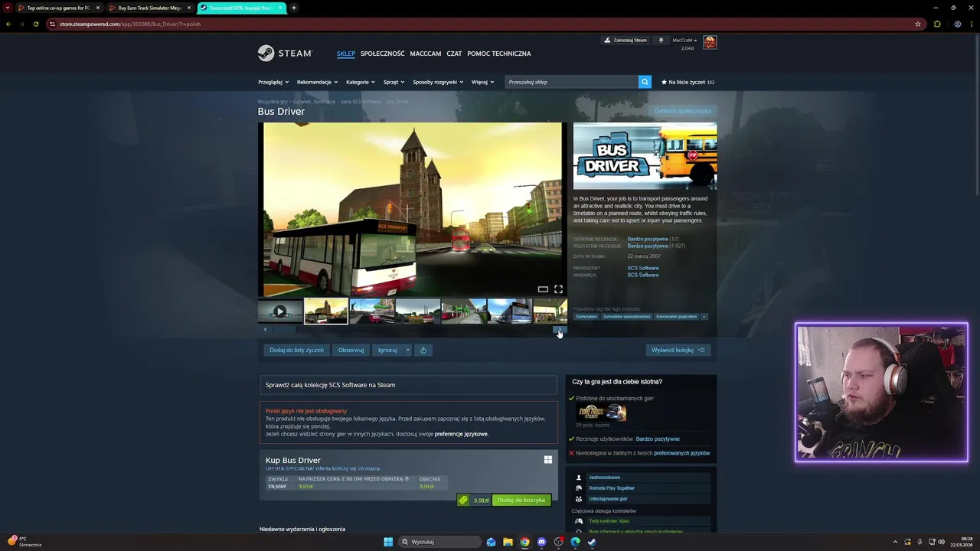980x551 pixels.
Task: Open Centrum społeczności button
Action: [682, 111]
